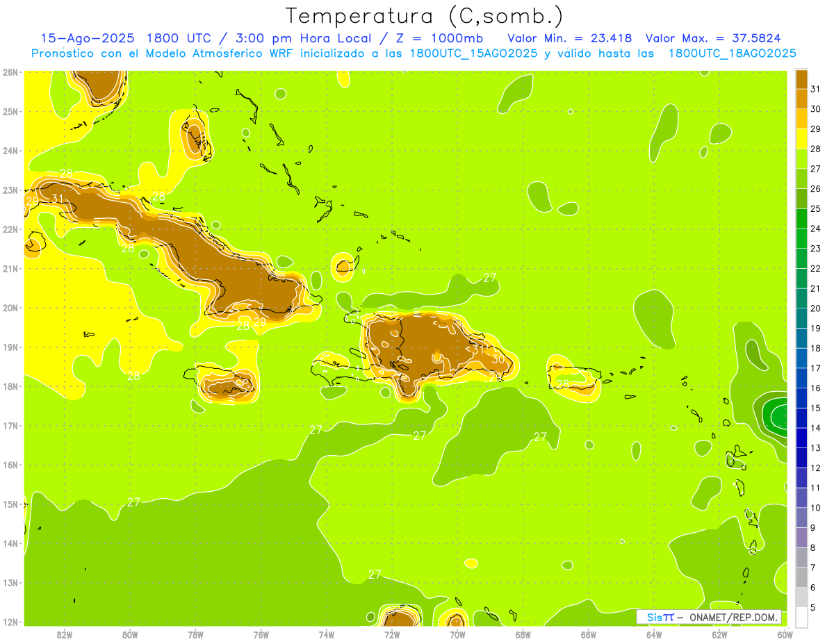834x644 pixels.
Task: Click the 14N latitude axis label
Action: click(10, 543)
